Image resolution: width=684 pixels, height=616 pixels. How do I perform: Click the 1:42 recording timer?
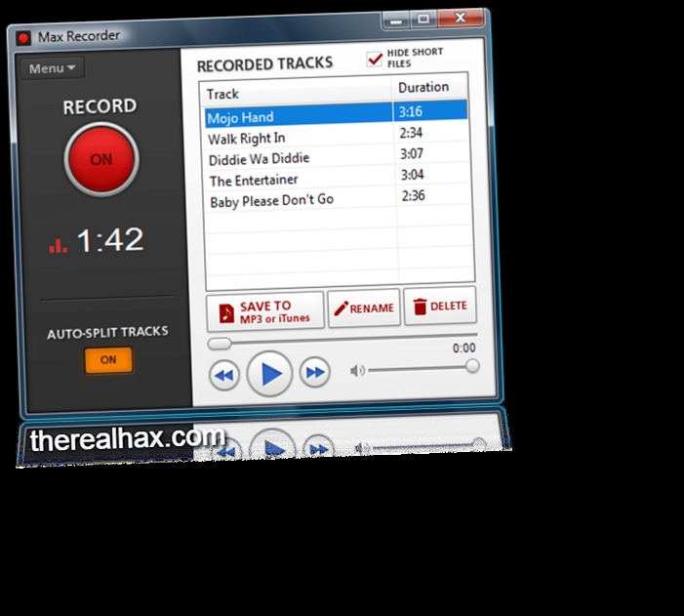110,240
